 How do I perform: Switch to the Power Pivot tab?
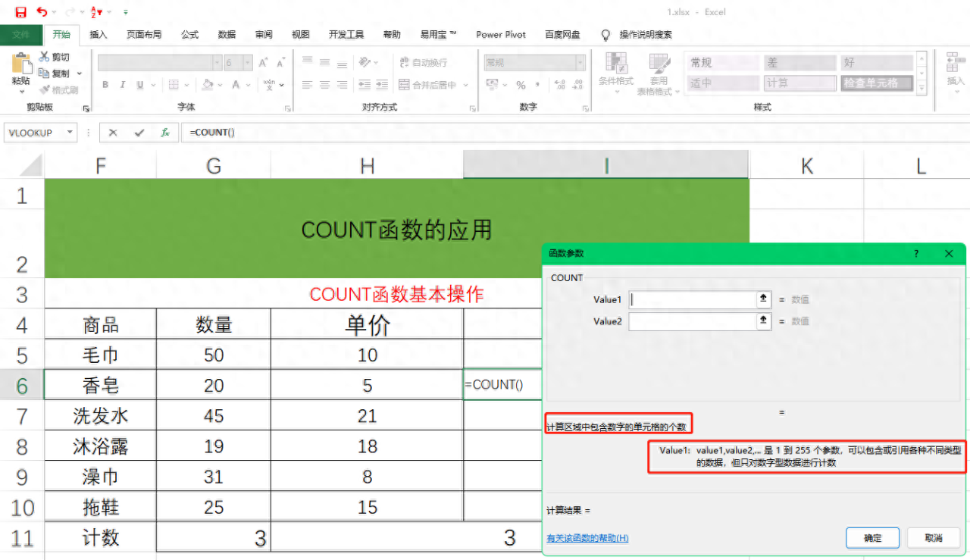click(x=501, y=34)
